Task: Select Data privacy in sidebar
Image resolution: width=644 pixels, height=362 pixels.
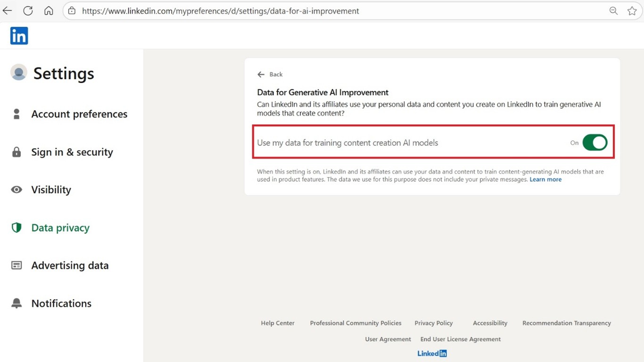Action: coord(60,228)
